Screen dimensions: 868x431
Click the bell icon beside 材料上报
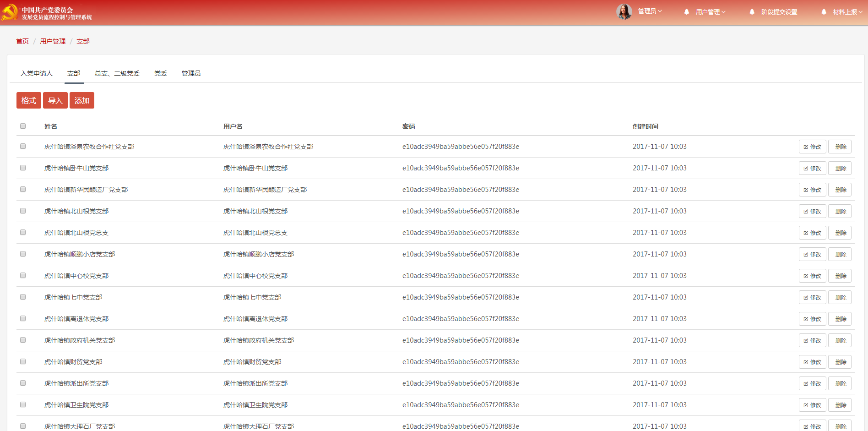(824, 12)
